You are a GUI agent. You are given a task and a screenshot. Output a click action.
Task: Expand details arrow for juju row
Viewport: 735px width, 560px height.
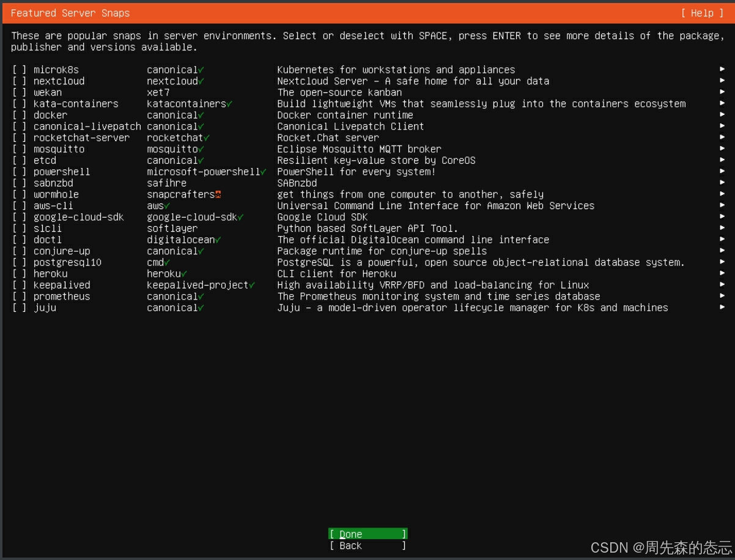coord(722,308)
